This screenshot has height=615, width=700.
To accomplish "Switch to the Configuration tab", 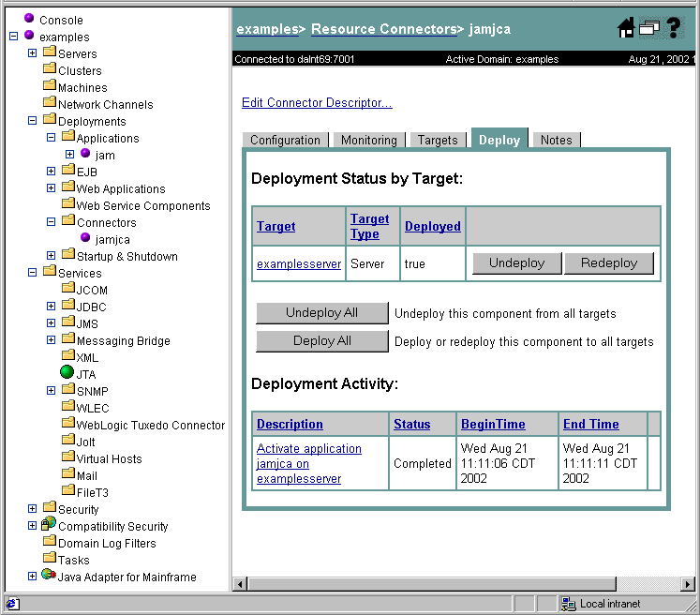I will pyautogui.click(x=285, y=140).
